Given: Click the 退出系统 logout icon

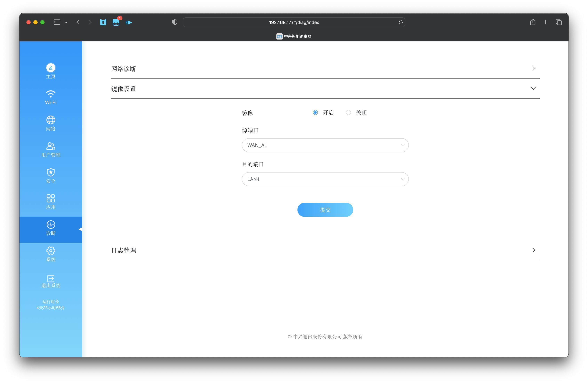Looking at the screenshot, I should tap(51, 278).
